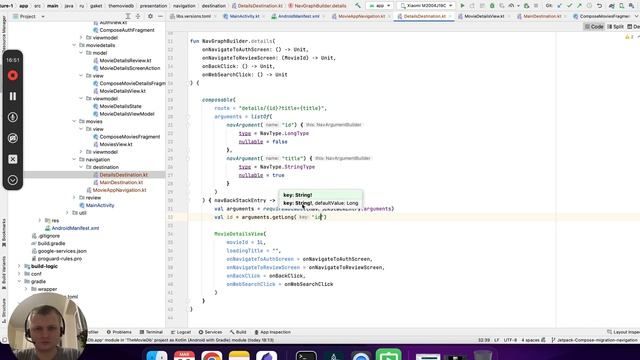Open the Project view selector dropdown
Image resolution: width=640 pixels, height=360 pixels.
(x=29, y=16)
